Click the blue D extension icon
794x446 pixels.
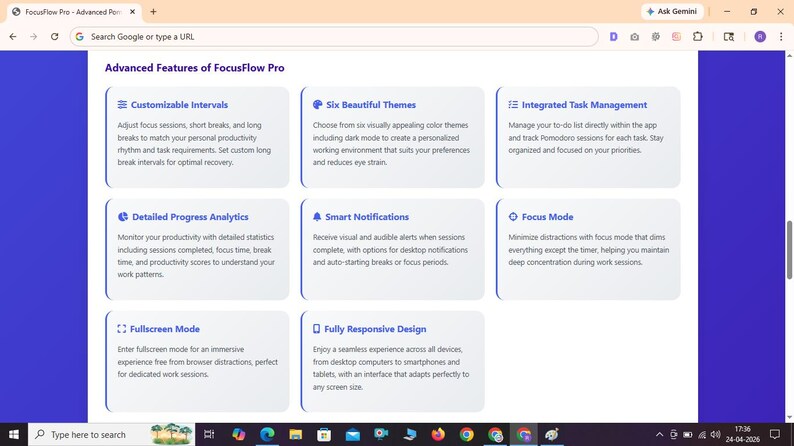point(614,36)
